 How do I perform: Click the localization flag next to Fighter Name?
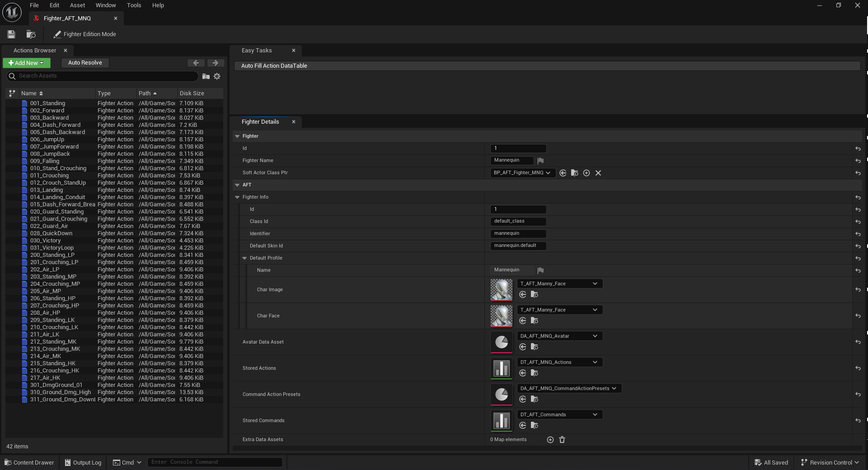coord(540,160)
